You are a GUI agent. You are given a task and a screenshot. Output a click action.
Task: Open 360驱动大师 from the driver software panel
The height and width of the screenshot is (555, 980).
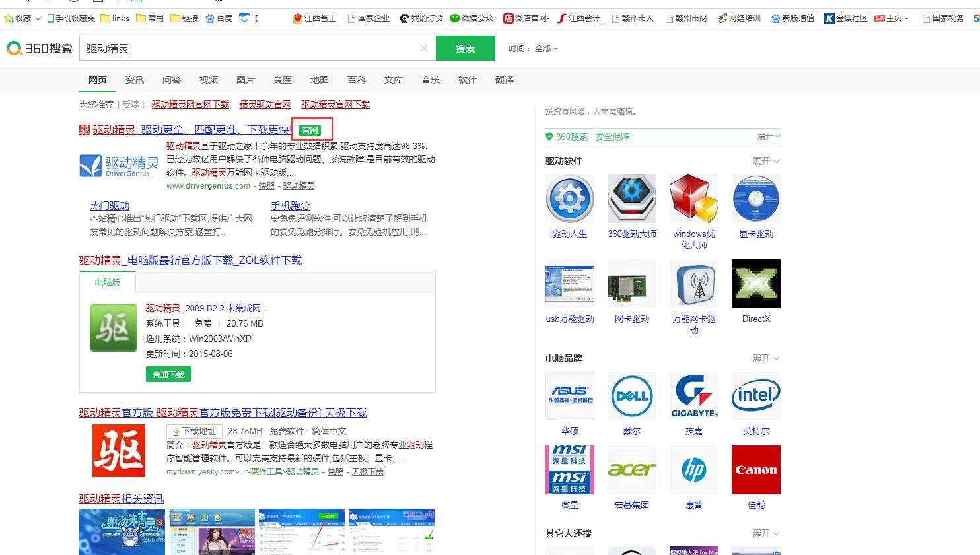(x=631, y=198)
